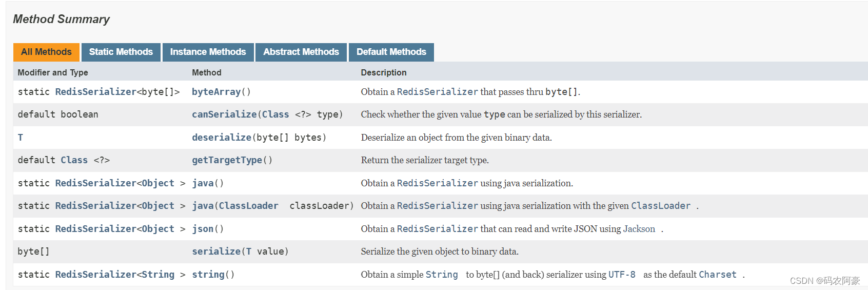The width and height of the screenshot is (868, 290).
Task: Switch to the All Methods tab
Action: point(46,52)
